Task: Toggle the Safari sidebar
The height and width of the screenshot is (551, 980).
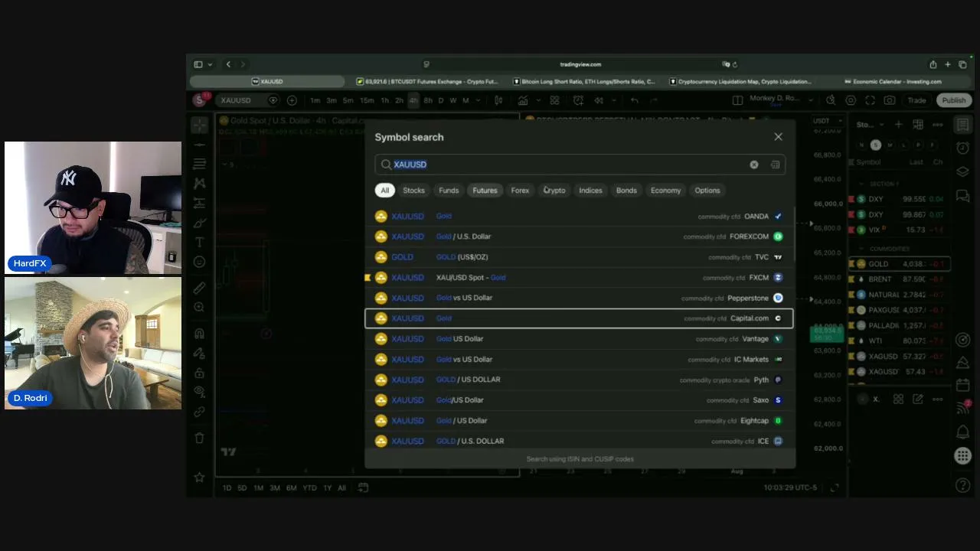Action: pos(198,64)
